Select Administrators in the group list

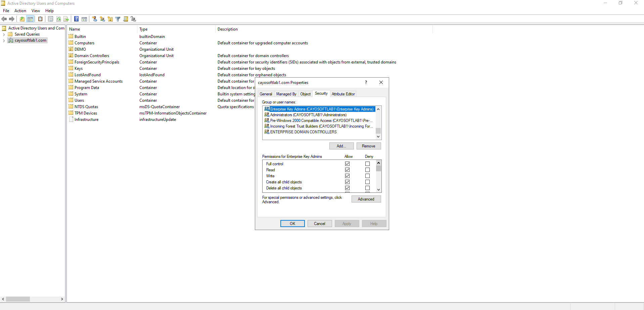[x=308, y=115]
